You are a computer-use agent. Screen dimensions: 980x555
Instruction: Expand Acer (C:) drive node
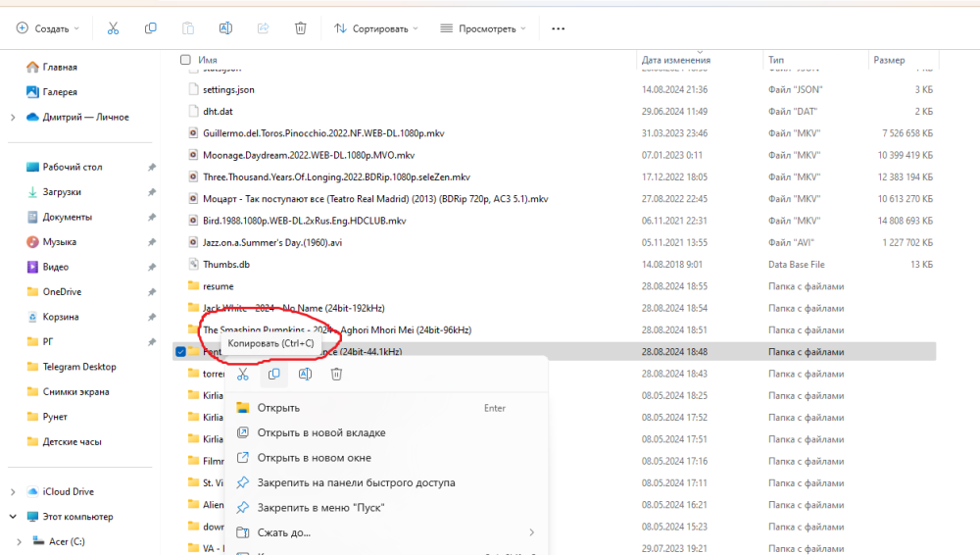(x=19, y=542)
